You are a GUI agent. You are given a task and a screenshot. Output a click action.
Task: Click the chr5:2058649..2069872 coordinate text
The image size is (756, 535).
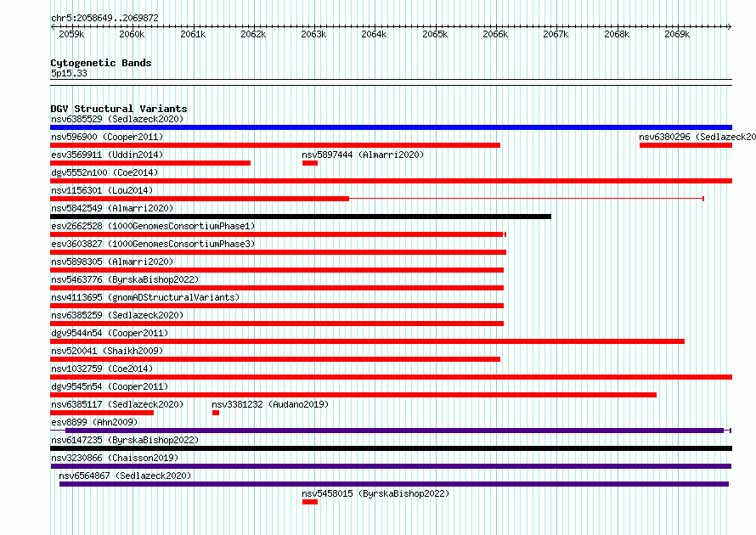[x=104, y=18]
